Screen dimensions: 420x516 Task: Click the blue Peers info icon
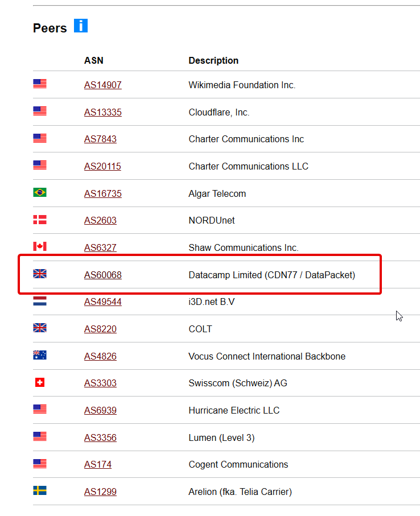(x=81, y=26)
